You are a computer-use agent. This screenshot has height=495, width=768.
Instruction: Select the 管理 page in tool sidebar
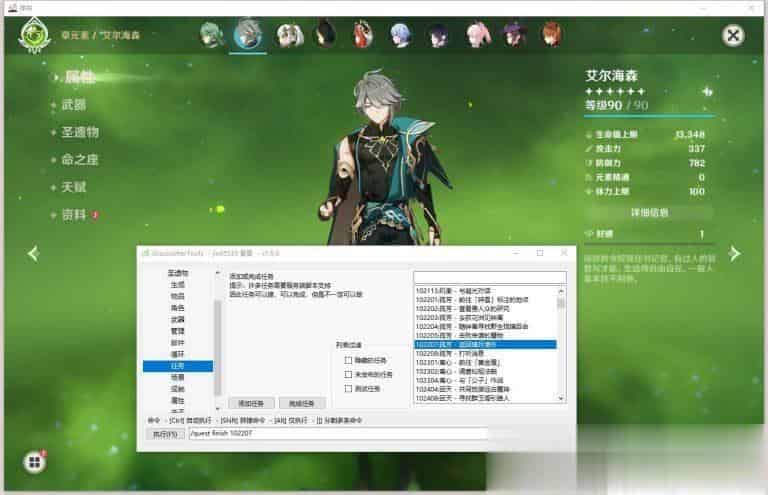[177, 331]
